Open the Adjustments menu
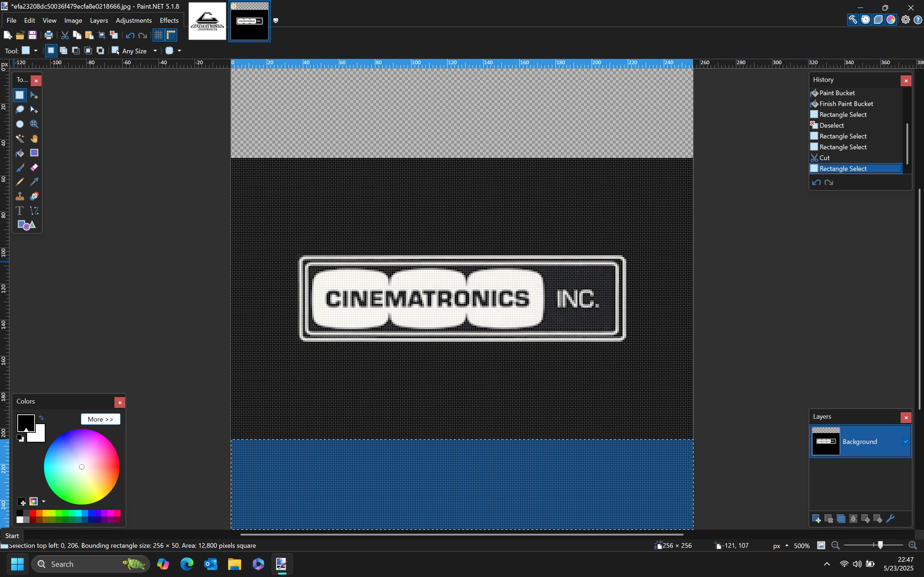Viewport: 924px width, 577px height. click(x=134, y=21)
